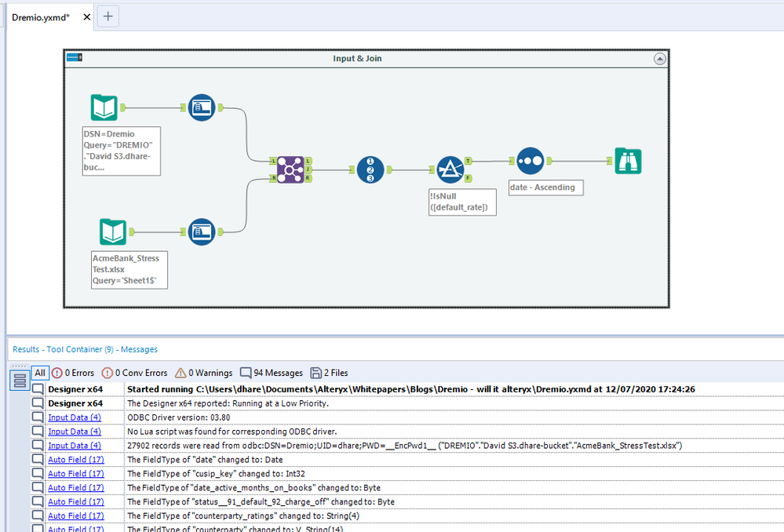
Task: Open Auto Field (17) link for date_active_months_on_books
Action: click(76, 487)
